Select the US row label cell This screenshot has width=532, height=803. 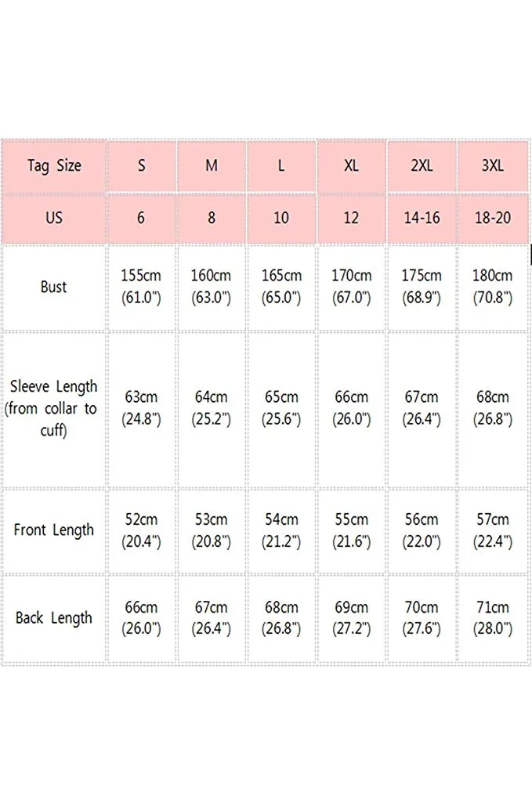(x=54, y=217)
